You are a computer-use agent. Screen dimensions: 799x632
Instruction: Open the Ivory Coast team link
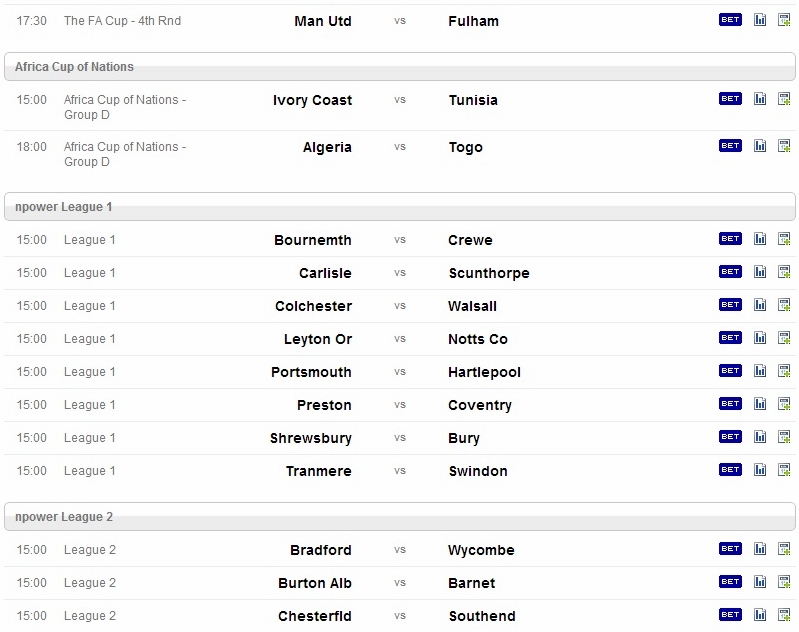[312, 100]
